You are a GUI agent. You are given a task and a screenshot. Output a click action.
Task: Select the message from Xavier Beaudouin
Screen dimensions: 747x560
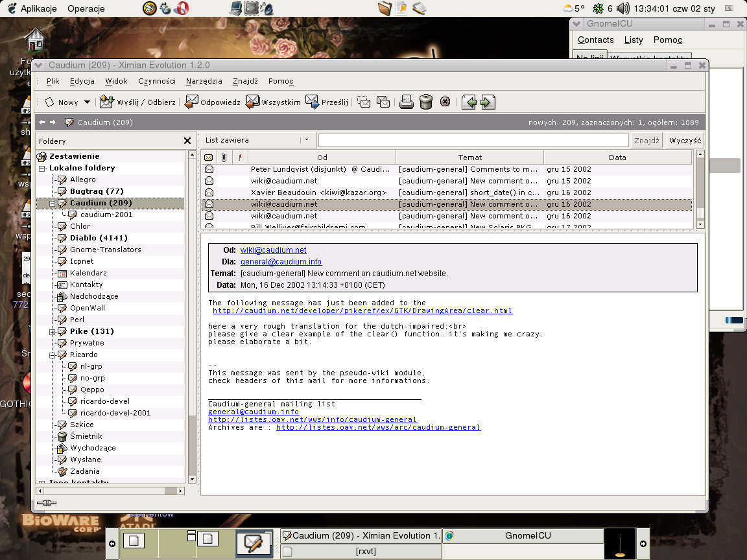pyautogui.click(x=446, y=192)
